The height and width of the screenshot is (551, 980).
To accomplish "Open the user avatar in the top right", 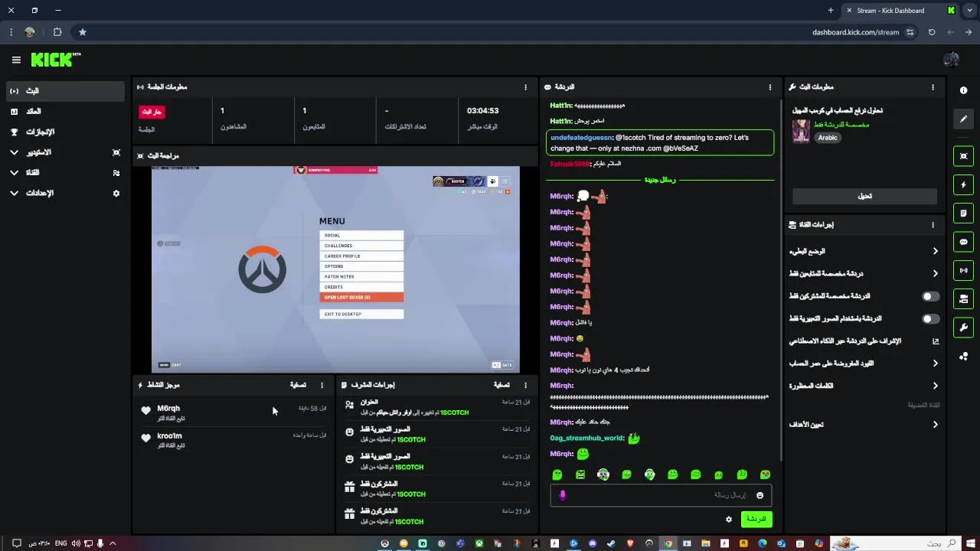I will point(952,60).
